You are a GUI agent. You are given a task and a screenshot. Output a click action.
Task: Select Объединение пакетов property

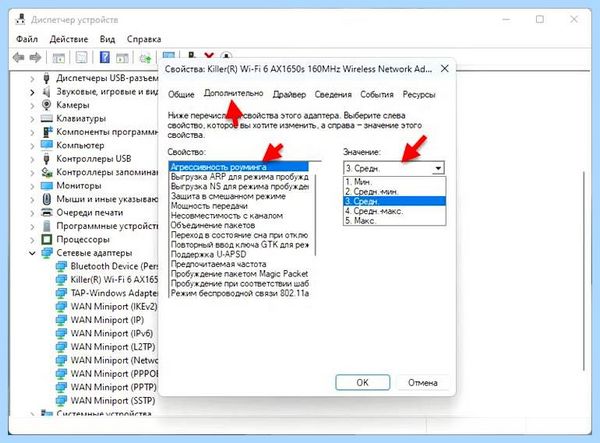[x=212, y=225]
